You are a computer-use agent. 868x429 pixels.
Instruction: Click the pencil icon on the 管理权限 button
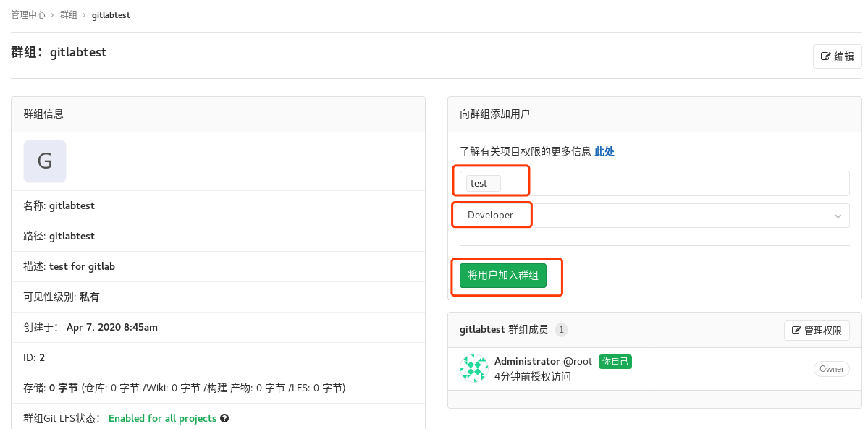(795, 330)
